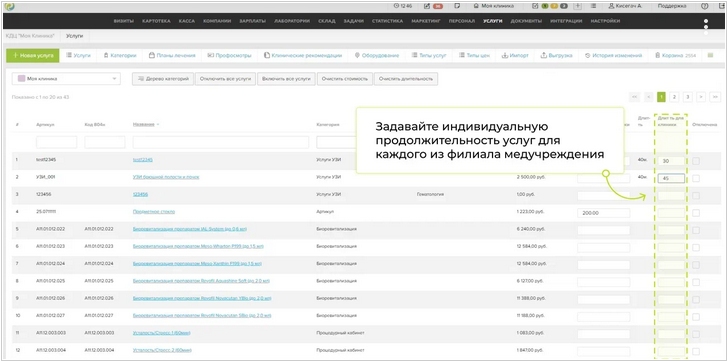Image resolution: width=727 pixels, height=361 pixels.
Task: Click Очистить длительность button
Action: 406,79
